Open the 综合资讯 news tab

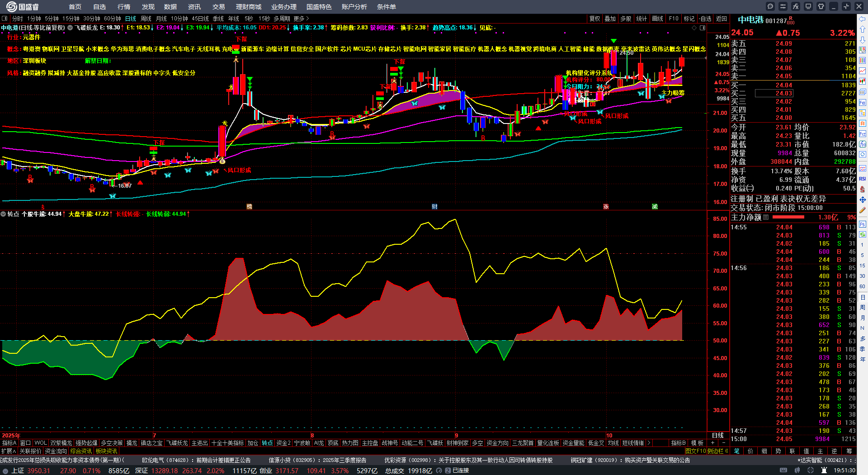81,451
